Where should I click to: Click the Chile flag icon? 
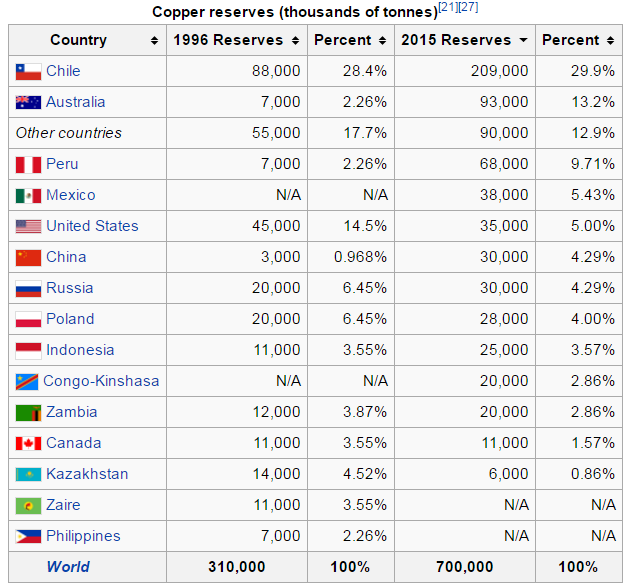tap(28, 72)
